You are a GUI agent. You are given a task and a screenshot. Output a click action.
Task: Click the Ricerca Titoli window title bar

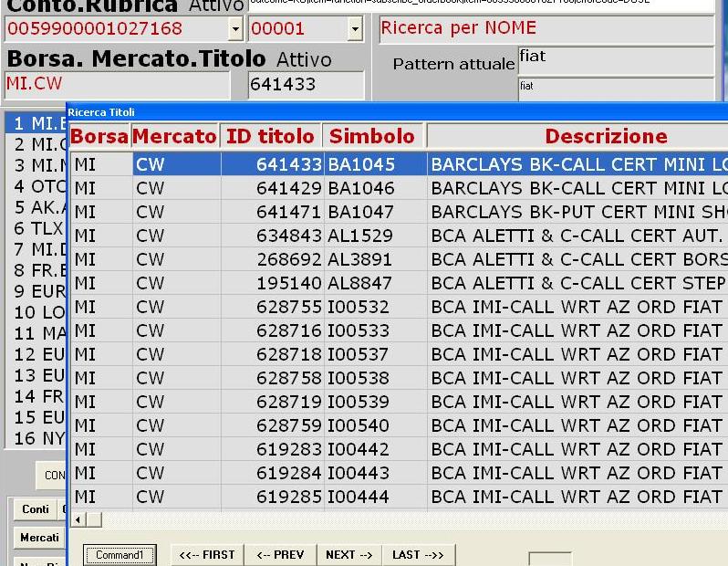398,112
